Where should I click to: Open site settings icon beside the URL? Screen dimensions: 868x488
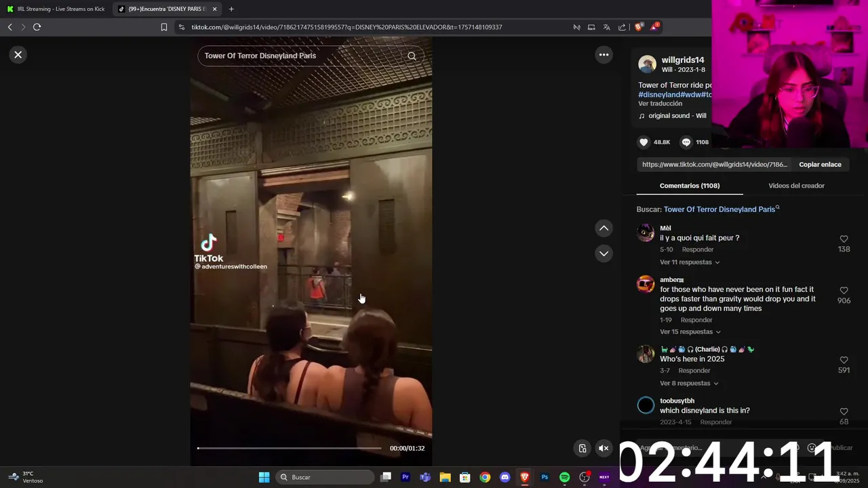click(x=181, y=27)
